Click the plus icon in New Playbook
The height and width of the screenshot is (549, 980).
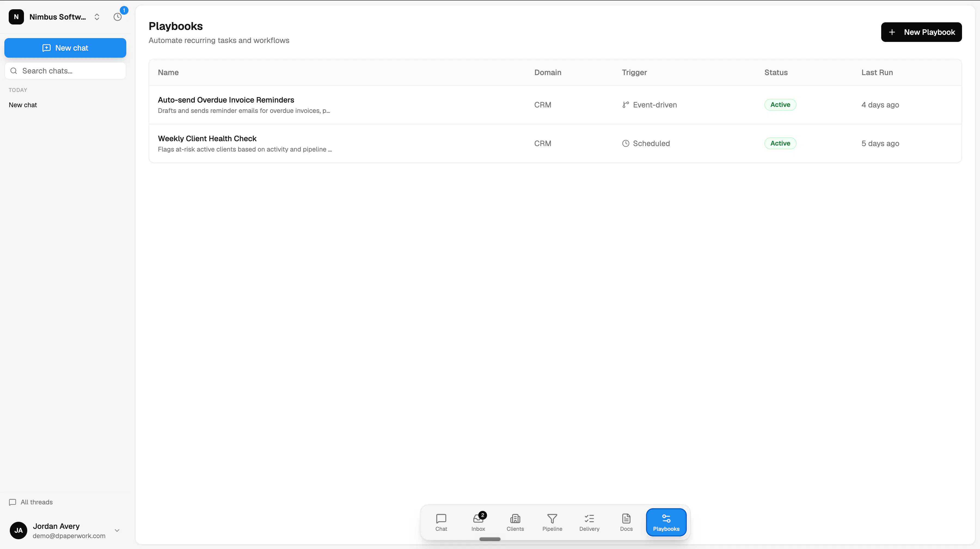click(x=892, y=32)
